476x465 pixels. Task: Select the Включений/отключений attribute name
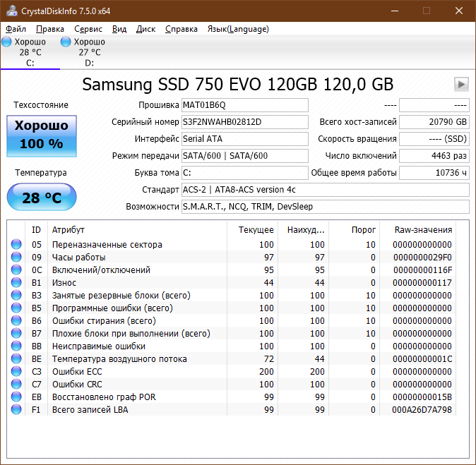tap(101, 270)
